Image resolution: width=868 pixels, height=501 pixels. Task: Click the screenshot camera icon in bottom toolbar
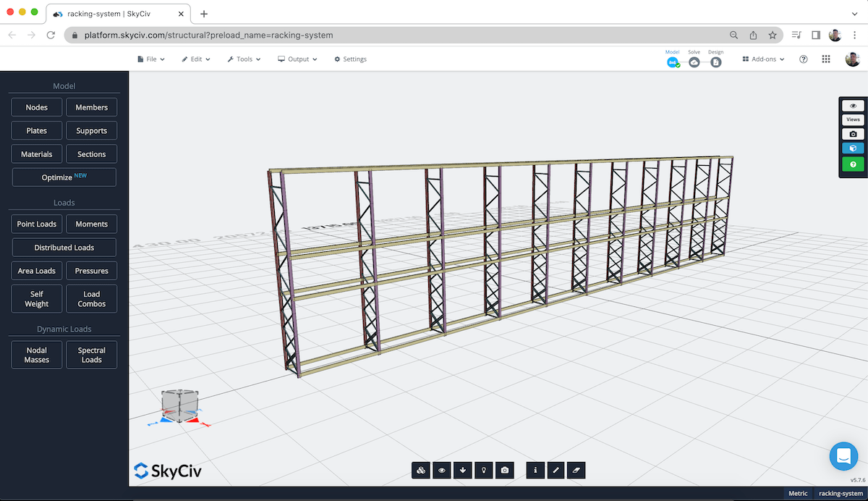click(504, 470)
